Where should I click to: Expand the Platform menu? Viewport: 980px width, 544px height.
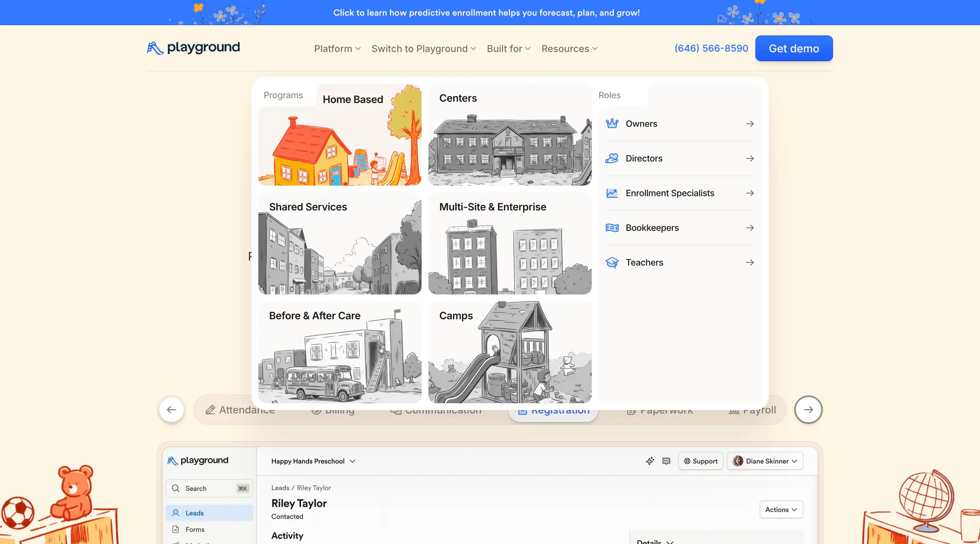(337, 49)
